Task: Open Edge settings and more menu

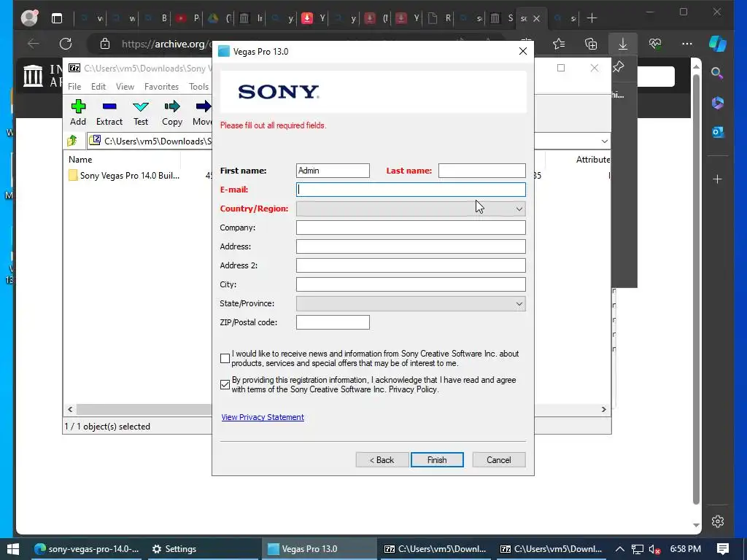Action: click(687, 44)
